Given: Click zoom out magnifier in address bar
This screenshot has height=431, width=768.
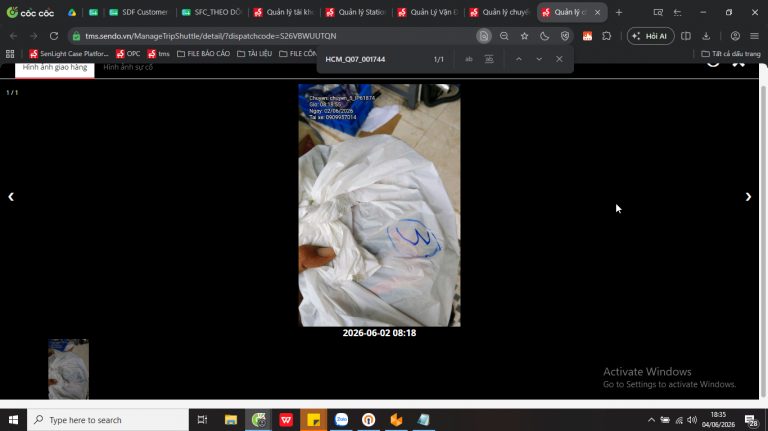Looking at the screenshot, I should point(504,36).
